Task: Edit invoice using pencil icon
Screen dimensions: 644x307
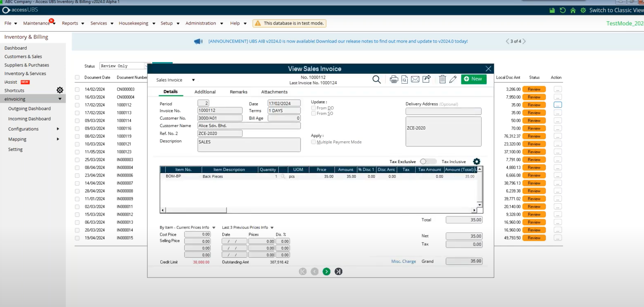Action: click(453, 79)
